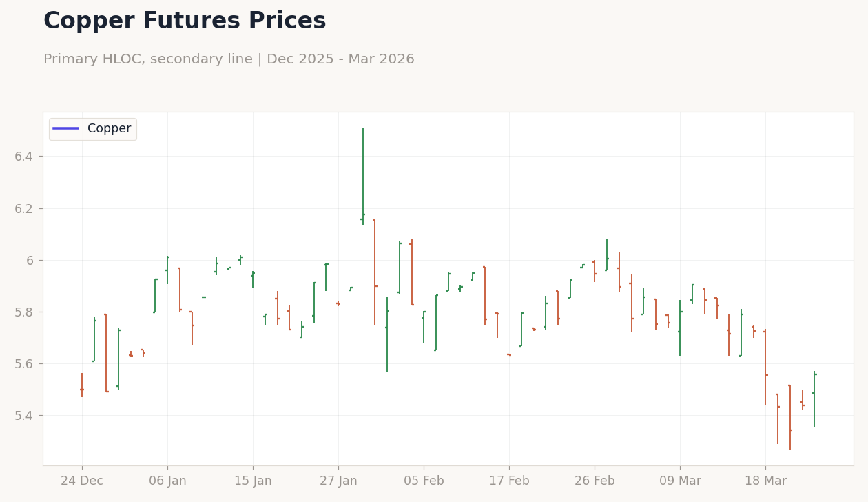Click the 5.6 y-axis label

pyautogui.click(x=24, y=363)
